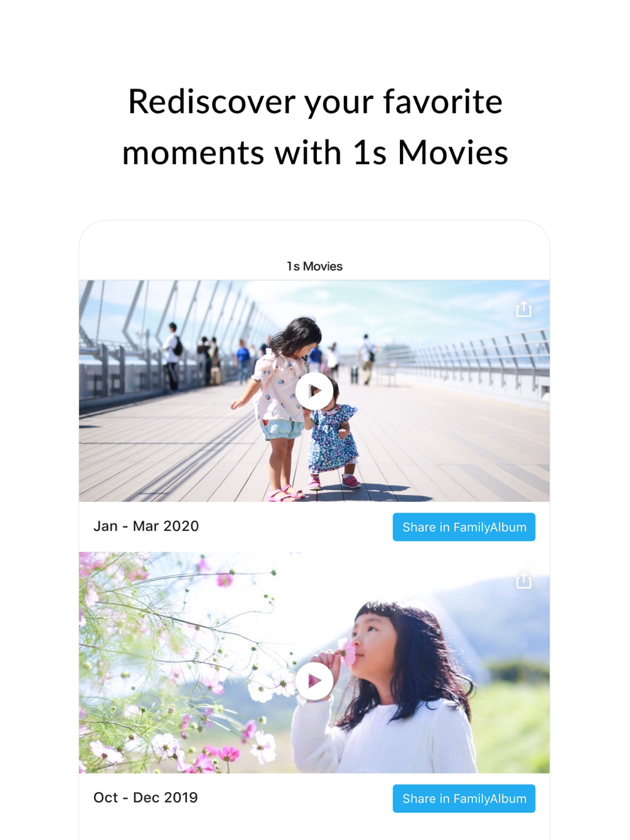Tap share icon on Jan - Mar 2020 movie
This screenshot has width=630, height=840.
coord(524,309)
